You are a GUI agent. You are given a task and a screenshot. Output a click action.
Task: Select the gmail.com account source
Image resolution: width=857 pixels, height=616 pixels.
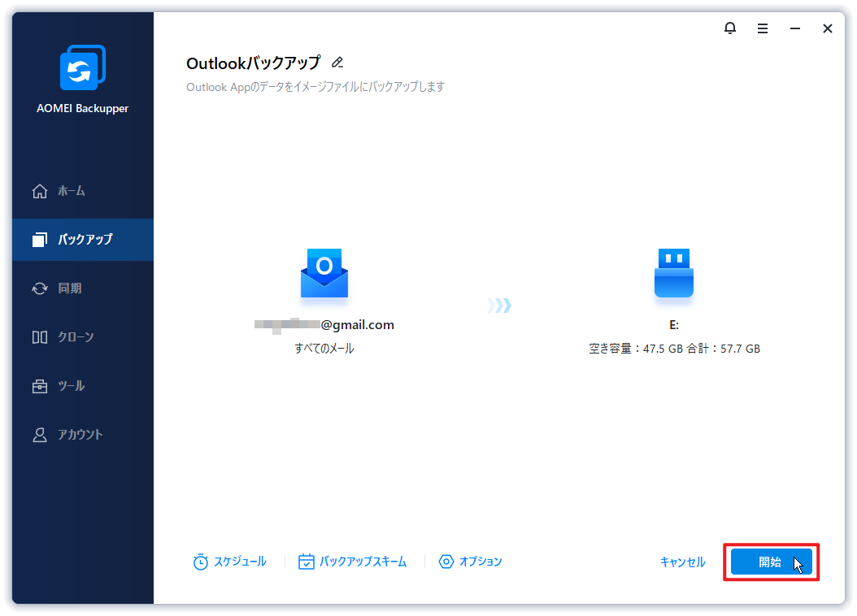[x=324, y=325]
